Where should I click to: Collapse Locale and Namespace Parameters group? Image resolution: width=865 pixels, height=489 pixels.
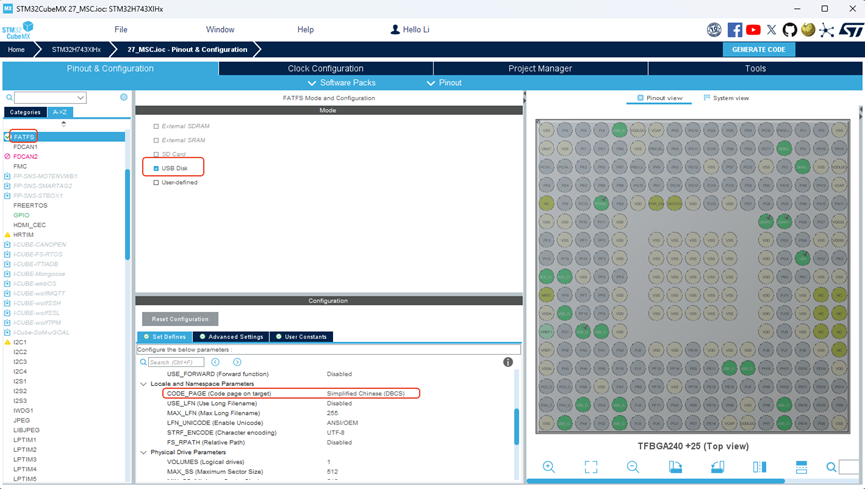[x=143, y=384]
